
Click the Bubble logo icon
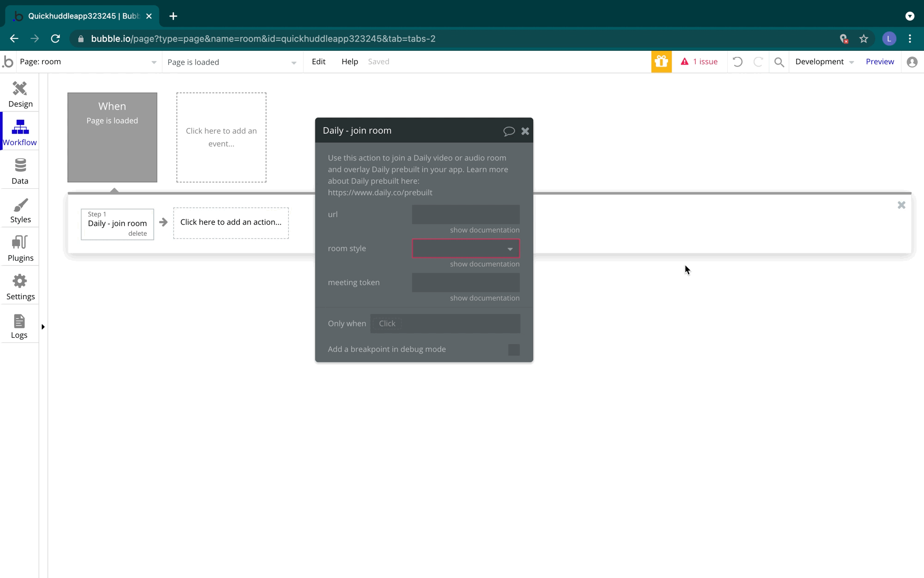click(x=8, y=61)
